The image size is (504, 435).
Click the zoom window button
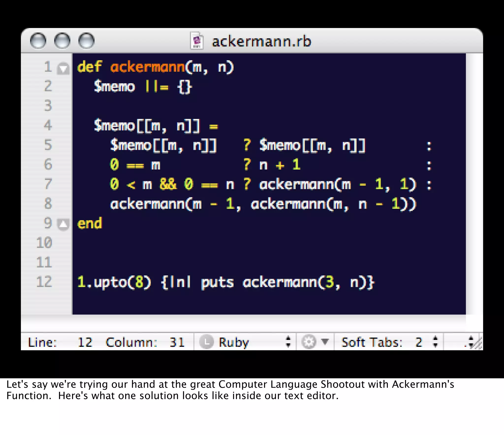pos(86,40)
